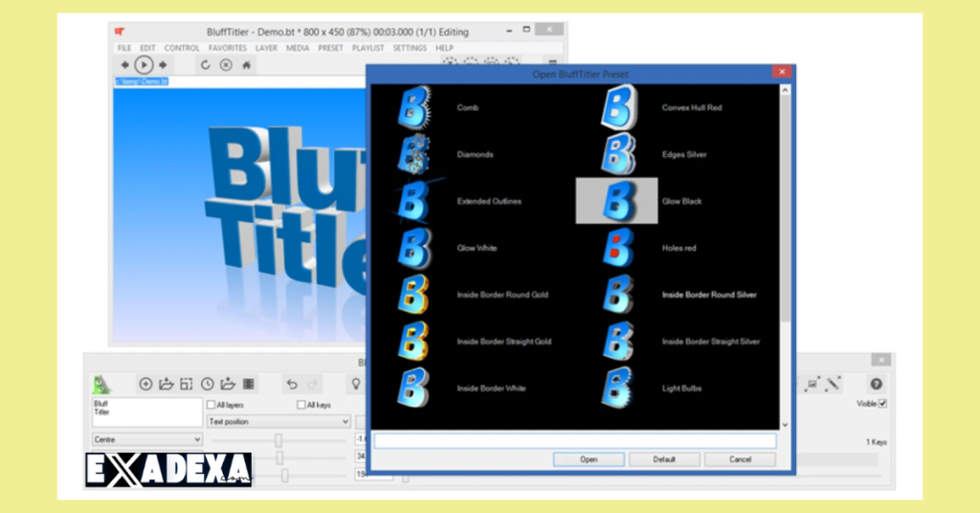Click the dashed-square selection icon
980x513 pixels.
click(187, 385)
